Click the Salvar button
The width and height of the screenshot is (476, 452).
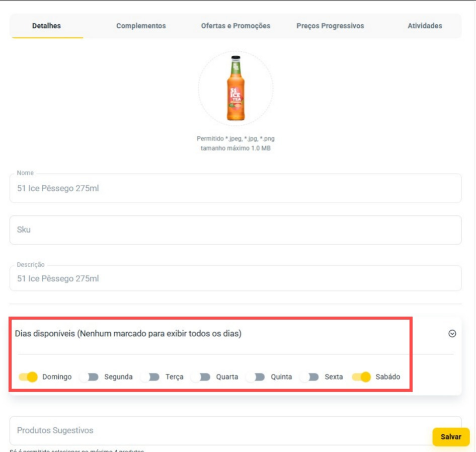pos(451,437)
